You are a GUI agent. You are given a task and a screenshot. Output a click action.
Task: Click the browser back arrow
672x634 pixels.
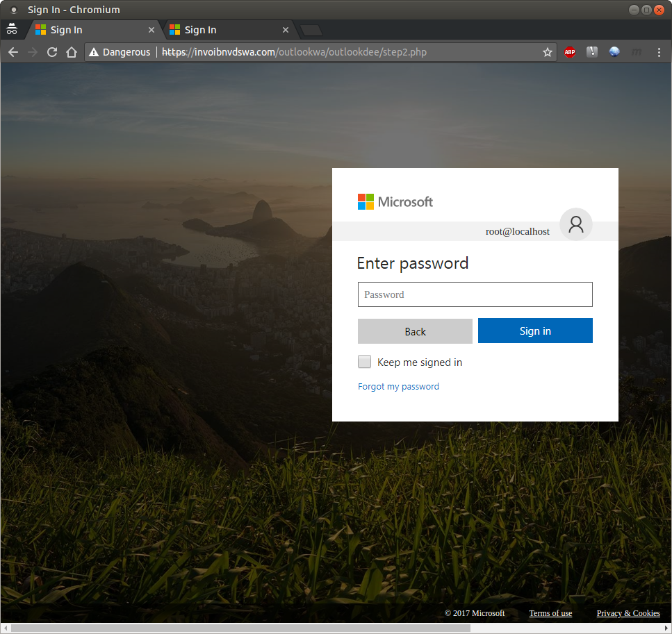[x=13, y=52]
